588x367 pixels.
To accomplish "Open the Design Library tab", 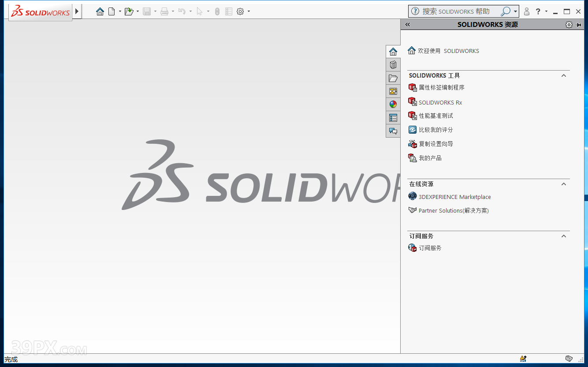I will (393, 65).
